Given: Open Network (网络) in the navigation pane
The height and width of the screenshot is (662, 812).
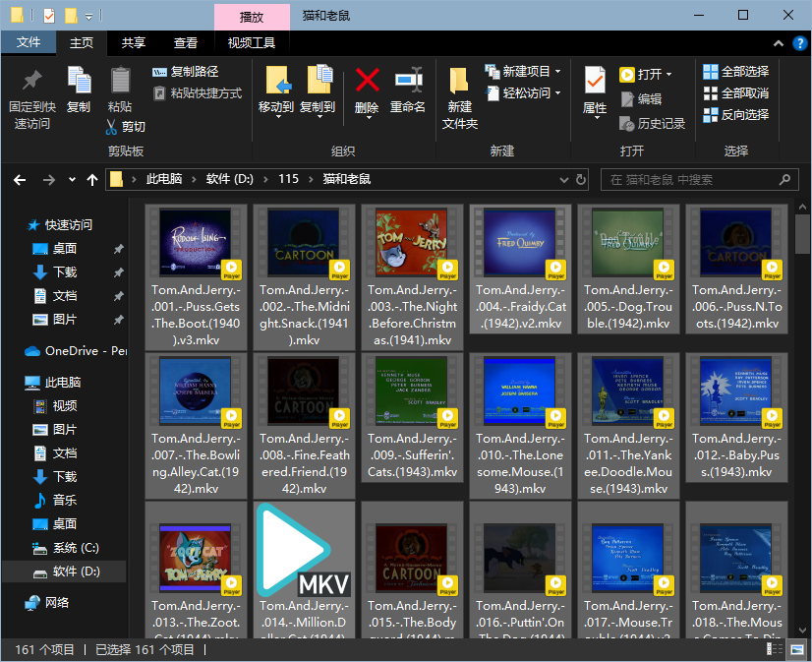Looking at the screenshot, I should point(46,602).
